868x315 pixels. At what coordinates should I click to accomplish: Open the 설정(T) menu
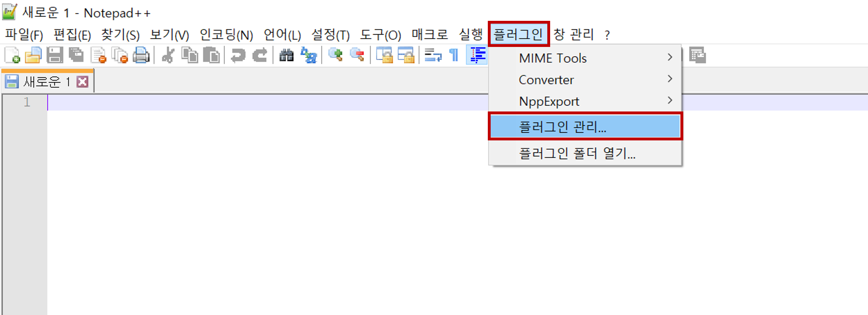click(x=331, y=34)
